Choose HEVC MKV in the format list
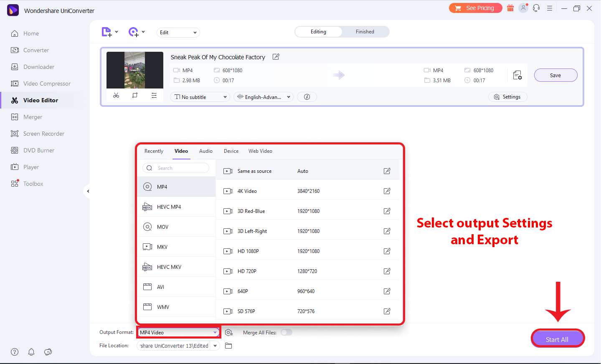Image resolution: width=601 pixels, height=364 pixels. [x=176, y=267]
